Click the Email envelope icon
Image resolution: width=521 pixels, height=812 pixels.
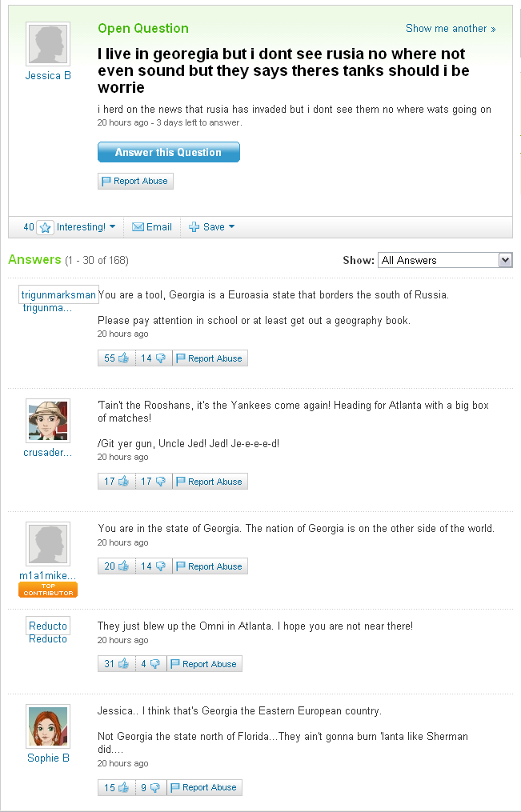coord(138,227)
